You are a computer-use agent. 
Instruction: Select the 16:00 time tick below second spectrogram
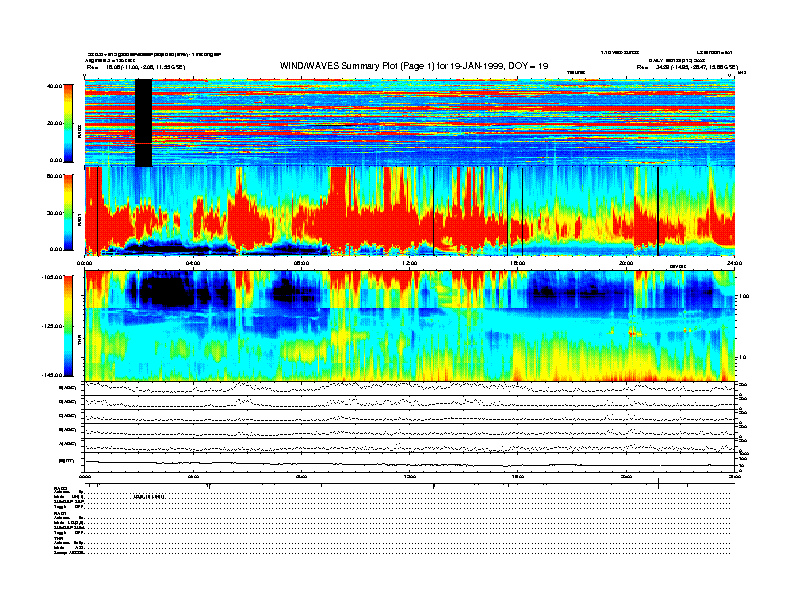[x=517, y=263]
